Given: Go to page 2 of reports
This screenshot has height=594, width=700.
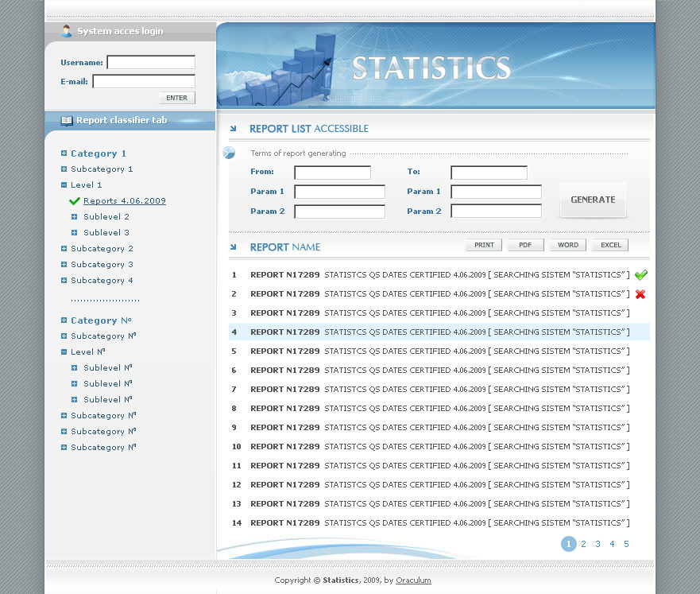Looking at the screenshot, I should point(583,544).
